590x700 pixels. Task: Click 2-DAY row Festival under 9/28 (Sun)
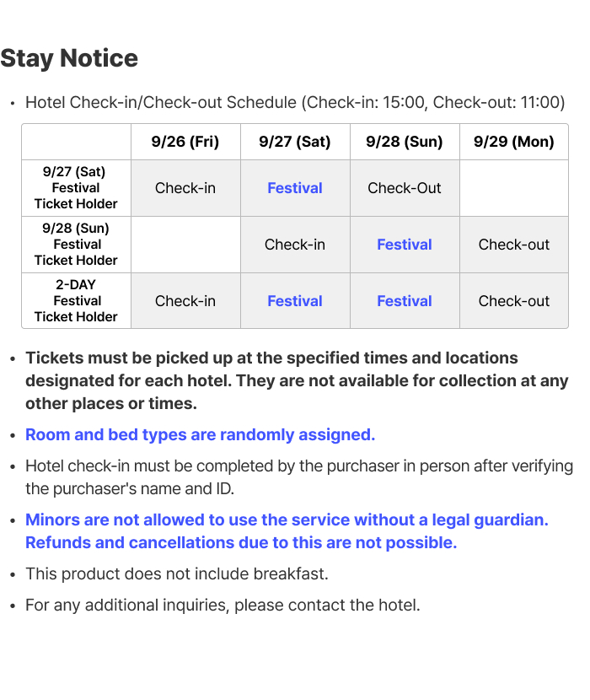pyautogui.click(x=405, y=301)
